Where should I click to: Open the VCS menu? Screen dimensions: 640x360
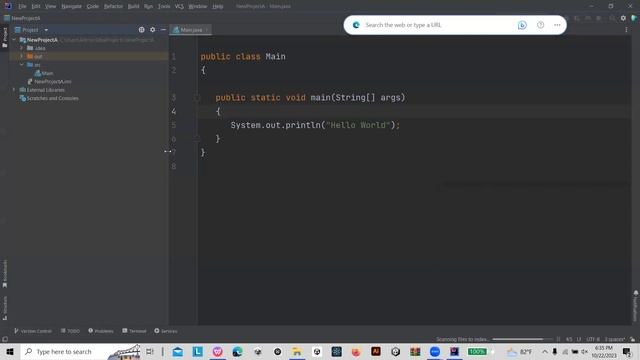point(179,6)
